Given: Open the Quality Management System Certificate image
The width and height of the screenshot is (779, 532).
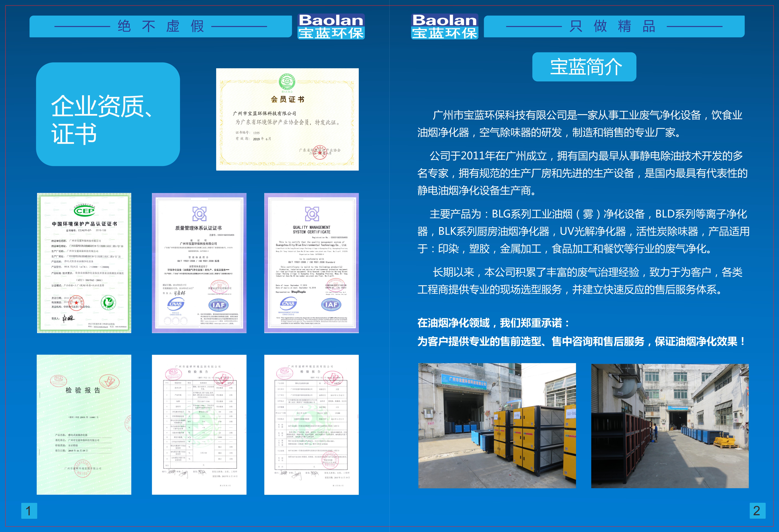Looking at the screenshot, I should 311,263.
